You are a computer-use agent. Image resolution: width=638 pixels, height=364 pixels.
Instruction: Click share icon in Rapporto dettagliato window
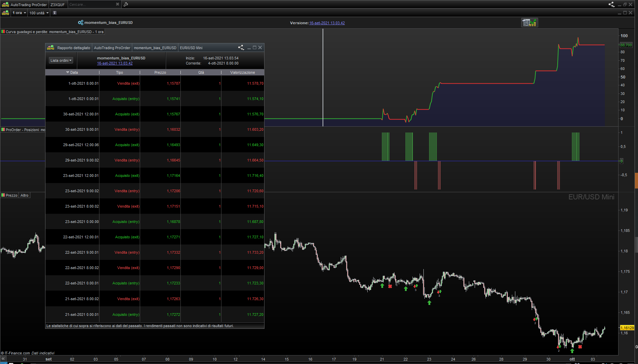tap(241, 48)
